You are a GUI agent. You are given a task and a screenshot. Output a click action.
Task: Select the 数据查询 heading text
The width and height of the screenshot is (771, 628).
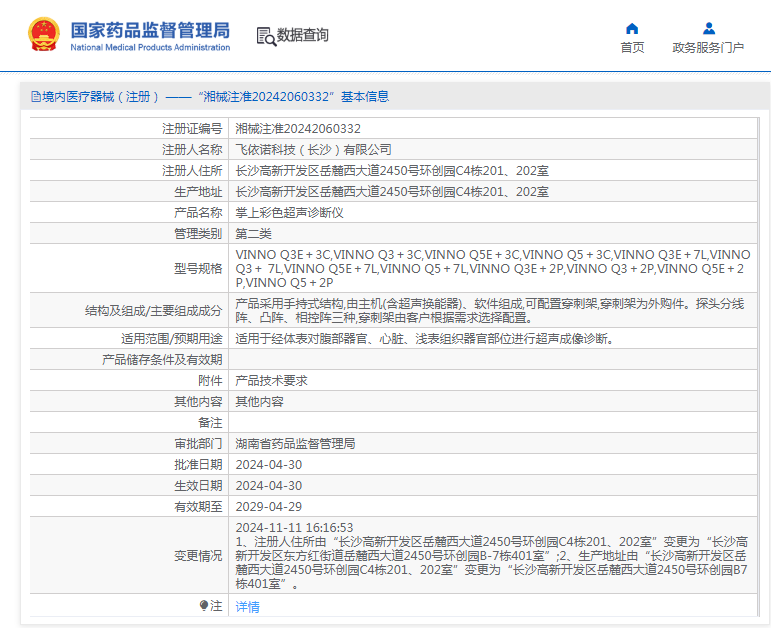pyautogui.click(x=303, y=36)
